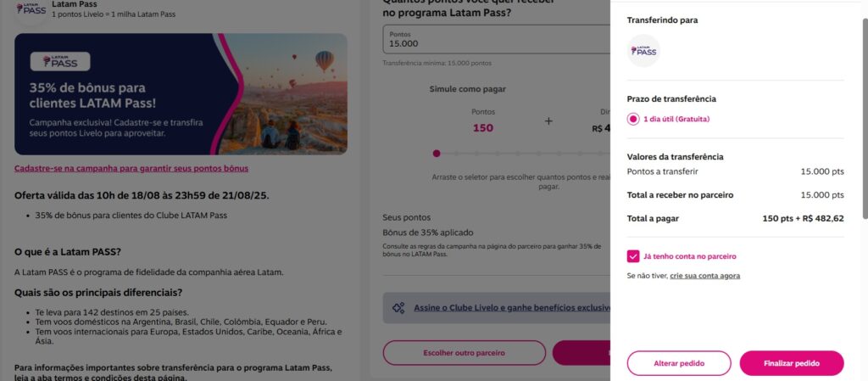Click the points slider handle
The image size is (868, 381).
click(x=437, y=154)
